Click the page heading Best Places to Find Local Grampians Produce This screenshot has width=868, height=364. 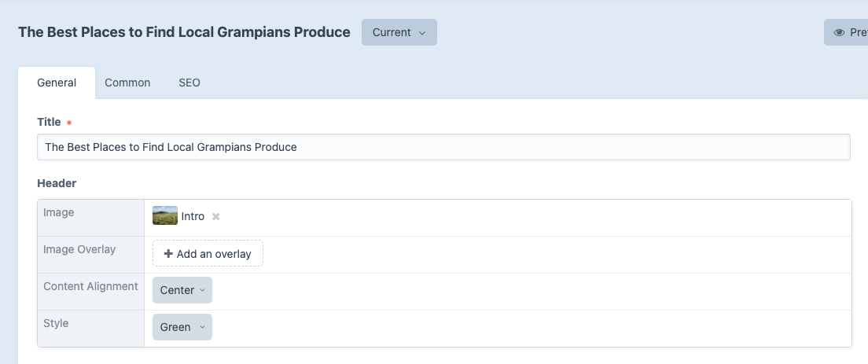(184, 32)
